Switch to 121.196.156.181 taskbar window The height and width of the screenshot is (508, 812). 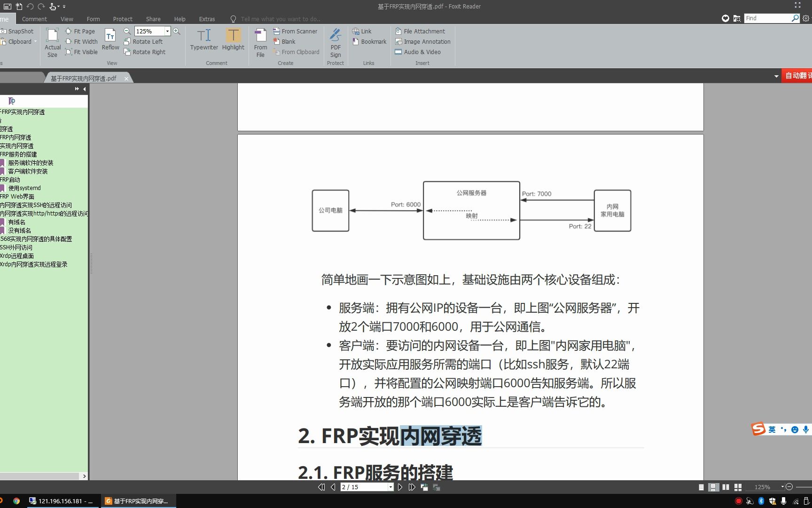tap(61, 501)
